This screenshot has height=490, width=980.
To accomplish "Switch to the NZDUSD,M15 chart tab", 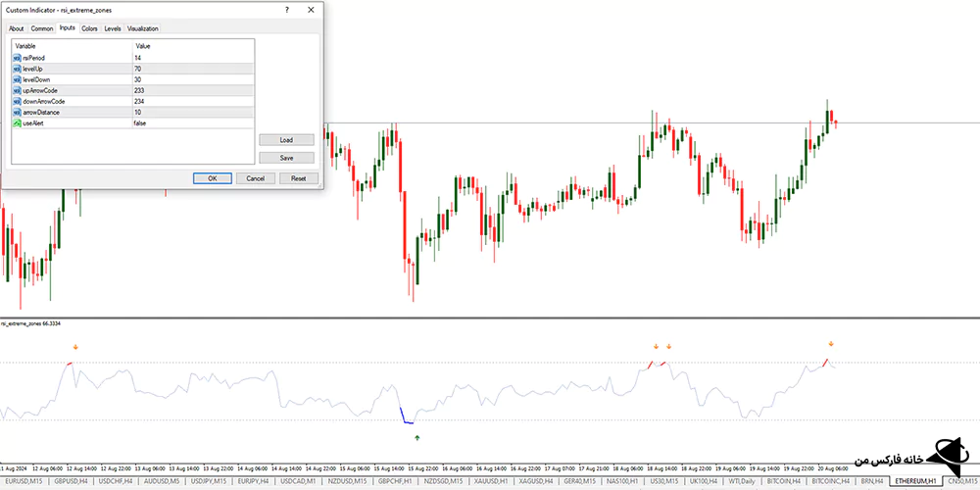I will [x=348, y=480].
